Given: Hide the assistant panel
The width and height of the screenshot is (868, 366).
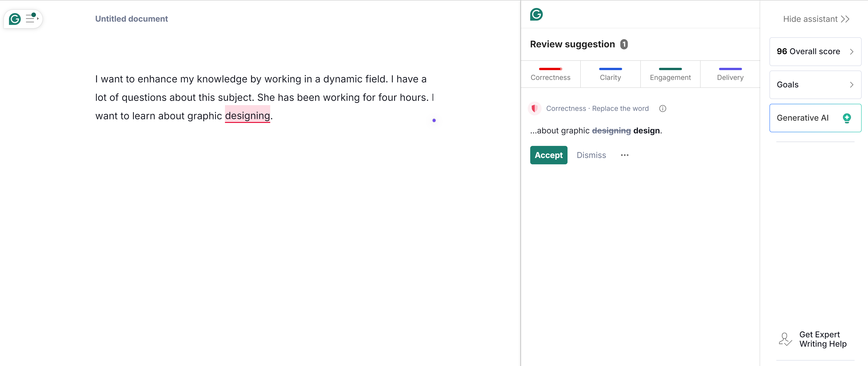Looking at the screenshot, I should click(816, 19).
